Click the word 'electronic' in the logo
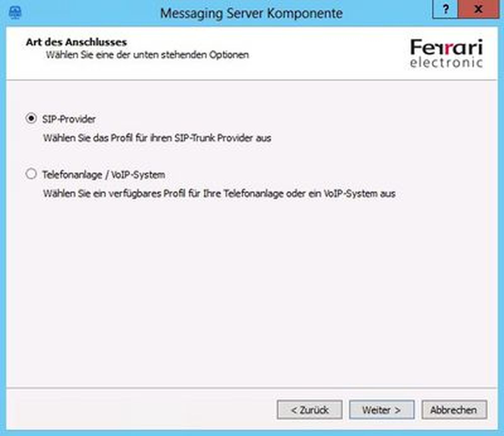 coord(446,63)
